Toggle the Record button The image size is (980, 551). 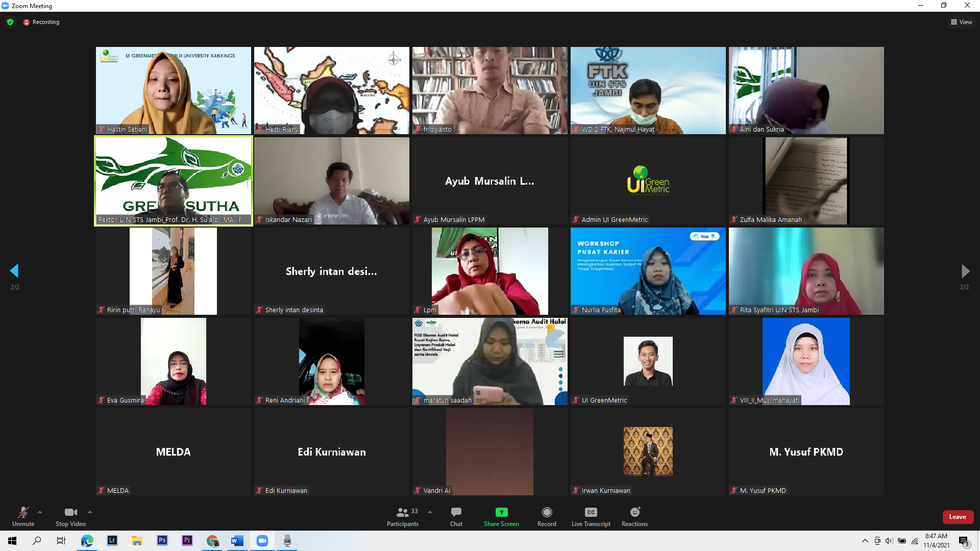point(547,516)
